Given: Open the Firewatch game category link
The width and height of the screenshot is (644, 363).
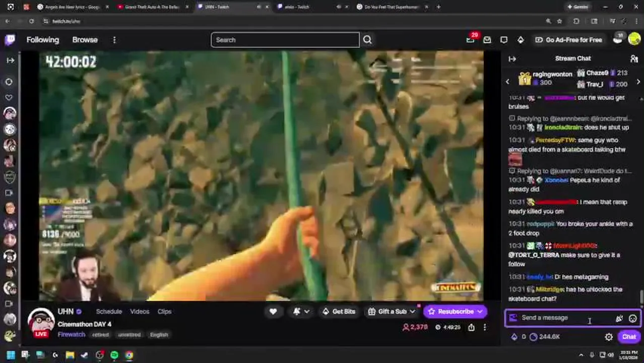Looking at the screenshot, I should (x=71, y=334).
